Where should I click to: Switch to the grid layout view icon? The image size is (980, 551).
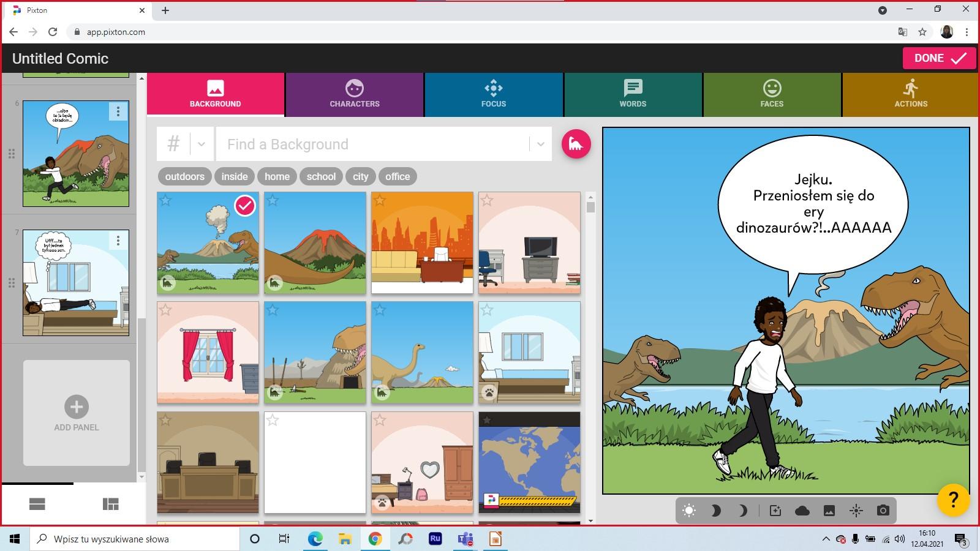(x=111, y=504)
